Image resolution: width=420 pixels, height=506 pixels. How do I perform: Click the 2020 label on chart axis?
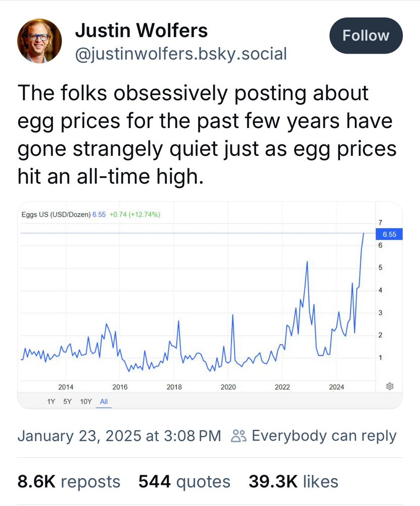(x=228, y=387)
